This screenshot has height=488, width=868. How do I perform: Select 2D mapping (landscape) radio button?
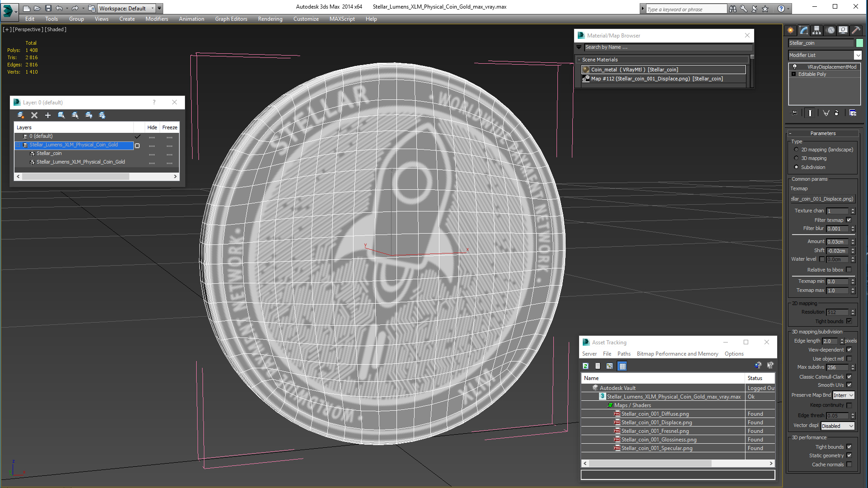coord(796,150)
